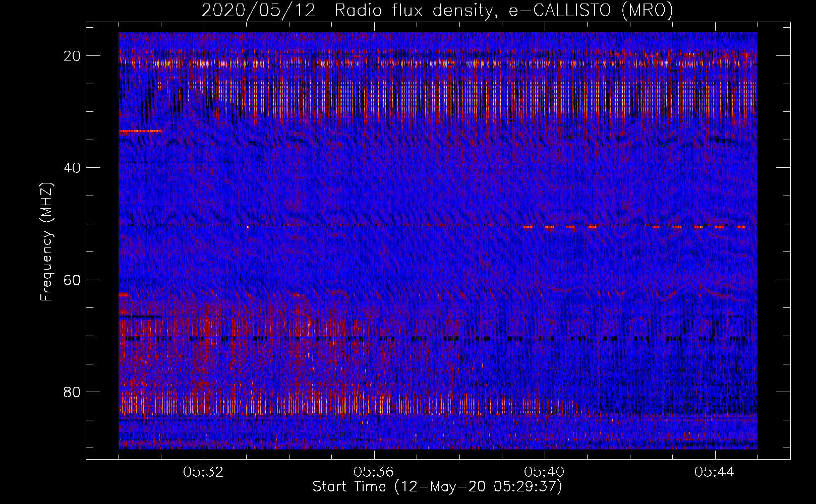Select the 'Frequency (MHZ)' y-axis label

pos(46,242)
